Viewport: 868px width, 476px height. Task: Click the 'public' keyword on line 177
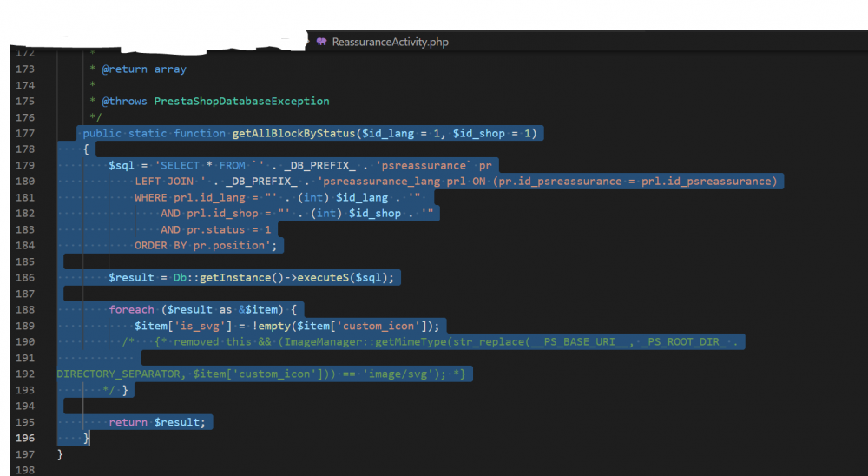coord(102,134)
